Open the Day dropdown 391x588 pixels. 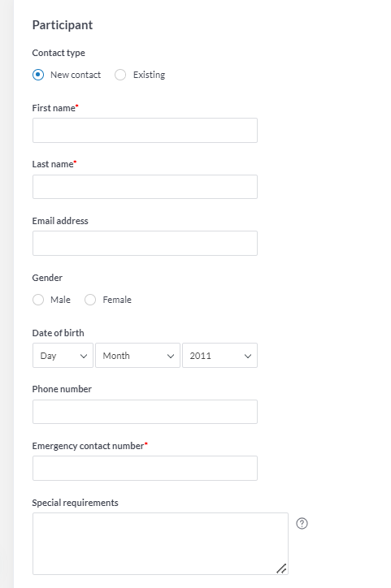(63, 355)
